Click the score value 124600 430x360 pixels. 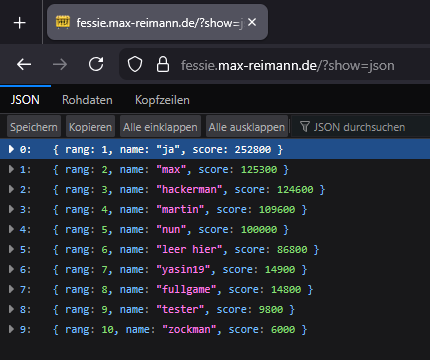coord(295,189)
